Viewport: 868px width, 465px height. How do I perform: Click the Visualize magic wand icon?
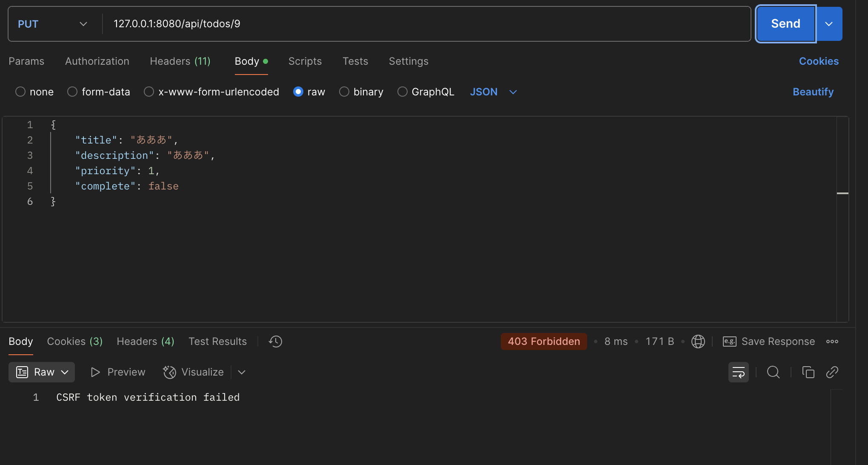(x=169, y=373)
